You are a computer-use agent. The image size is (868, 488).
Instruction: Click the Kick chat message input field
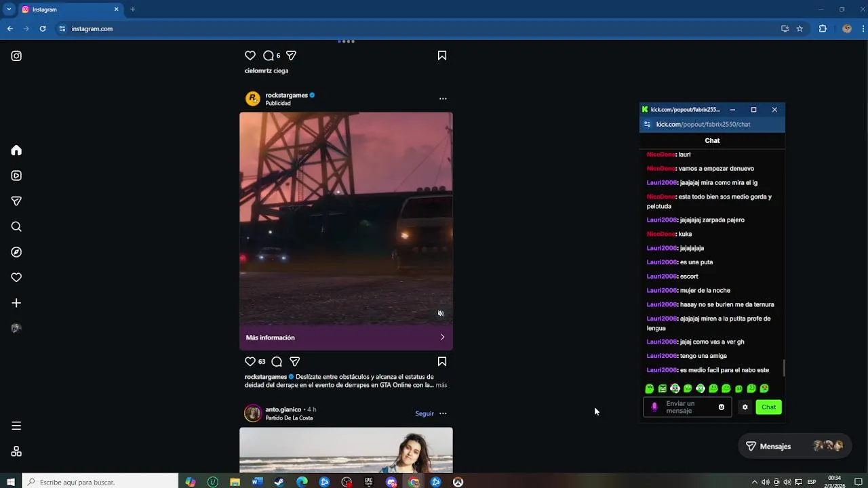coord(687,407)
